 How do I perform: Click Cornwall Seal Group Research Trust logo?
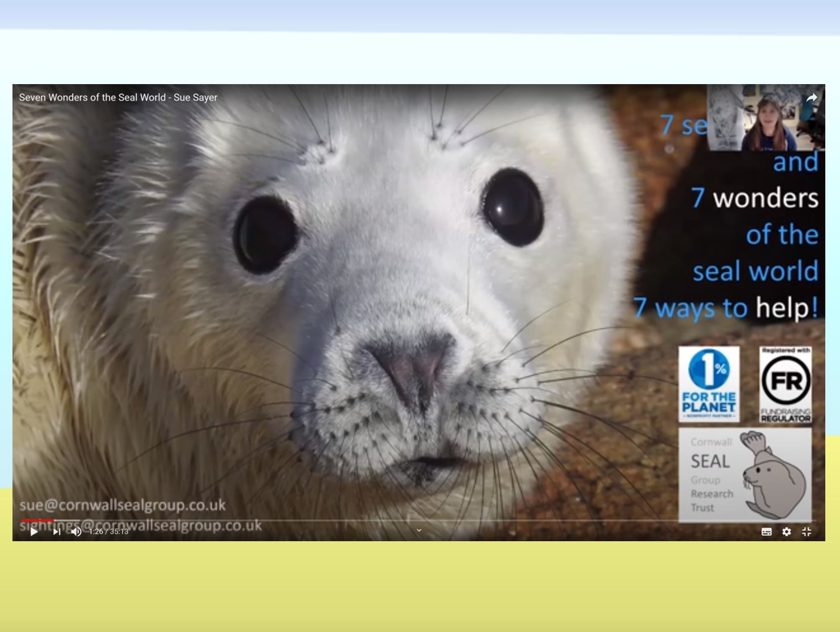[745, 475]
